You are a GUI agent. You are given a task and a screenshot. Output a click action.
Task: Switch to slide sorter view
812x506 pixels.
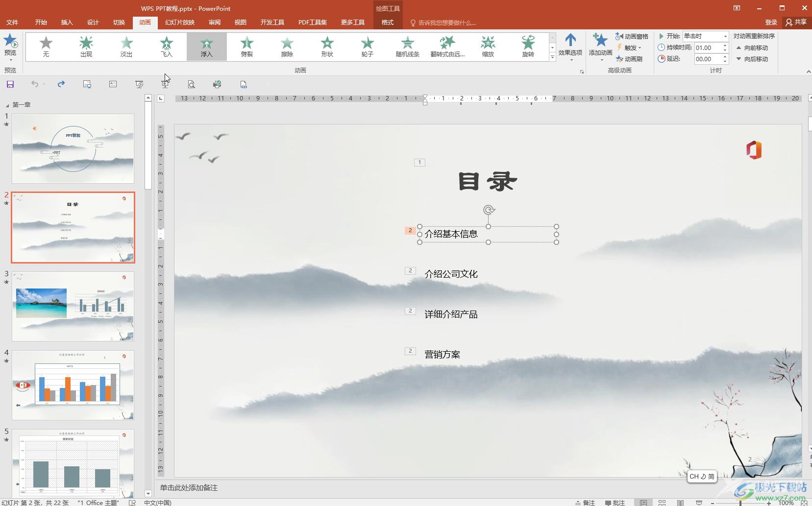(x=662, y=502)
